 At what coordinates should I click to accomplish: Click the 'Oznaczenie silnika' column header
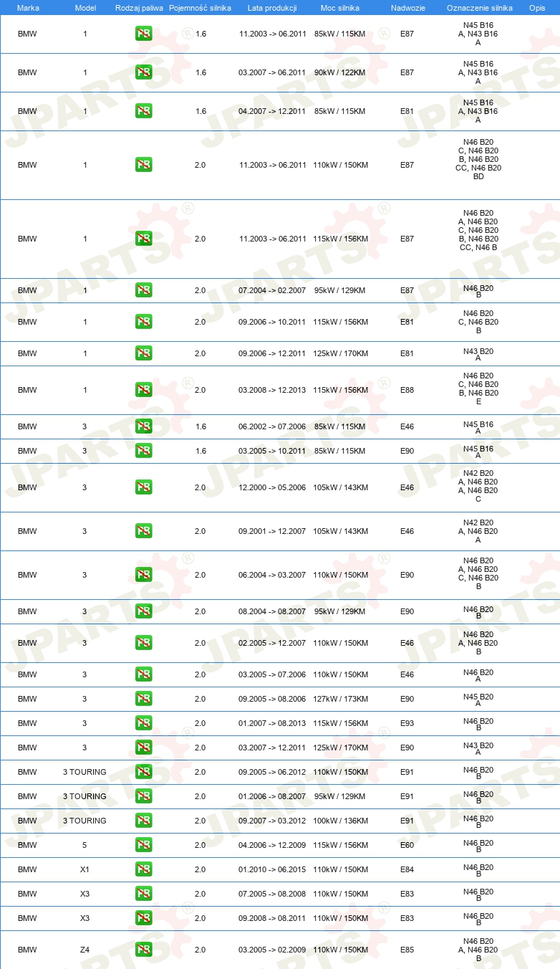pos(479,7)
